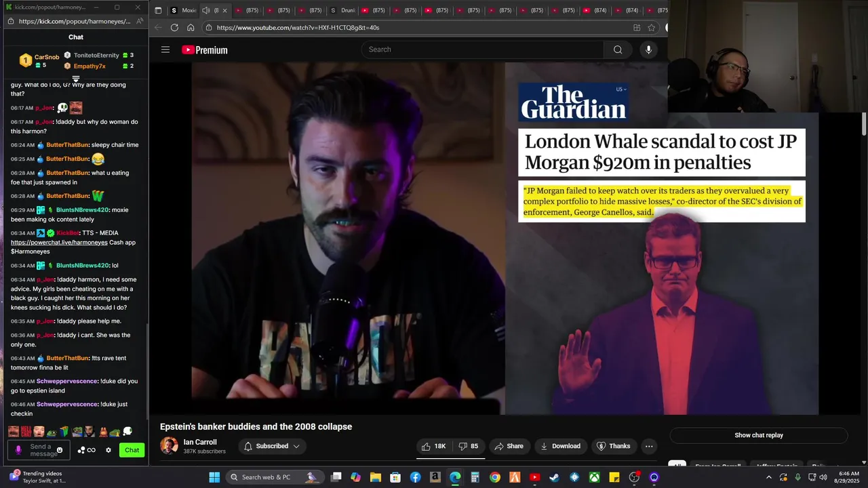Open Kick chat settings gear
The height and width of the screenshot is (488, 868).
tap(108, 450)
